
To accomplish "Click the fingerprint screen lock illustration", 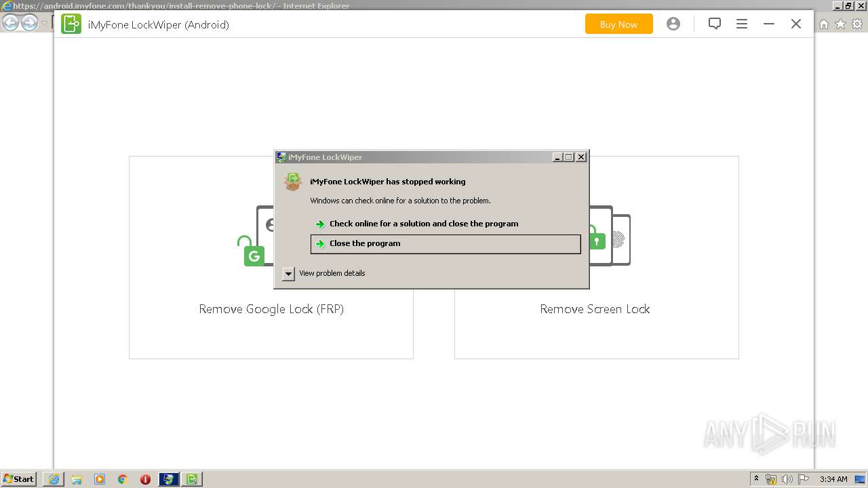I will 617,240.
